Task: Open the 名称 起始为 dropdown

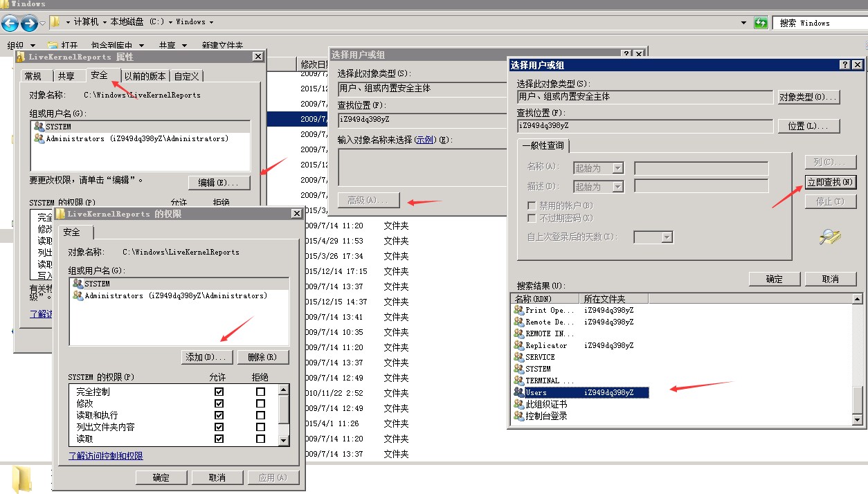Action: (x=618, y=168)
